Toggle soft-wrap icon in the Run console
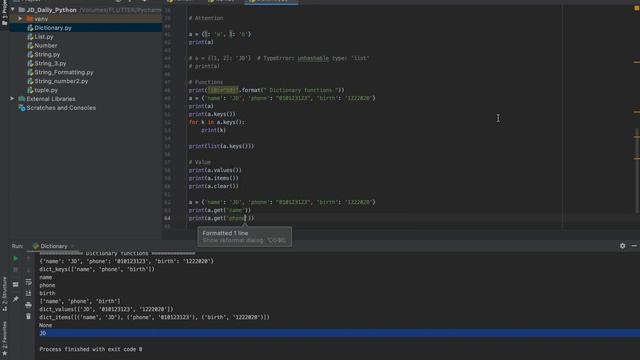The width and height of the screenshot is (640, 360). (x=28, y=282)
